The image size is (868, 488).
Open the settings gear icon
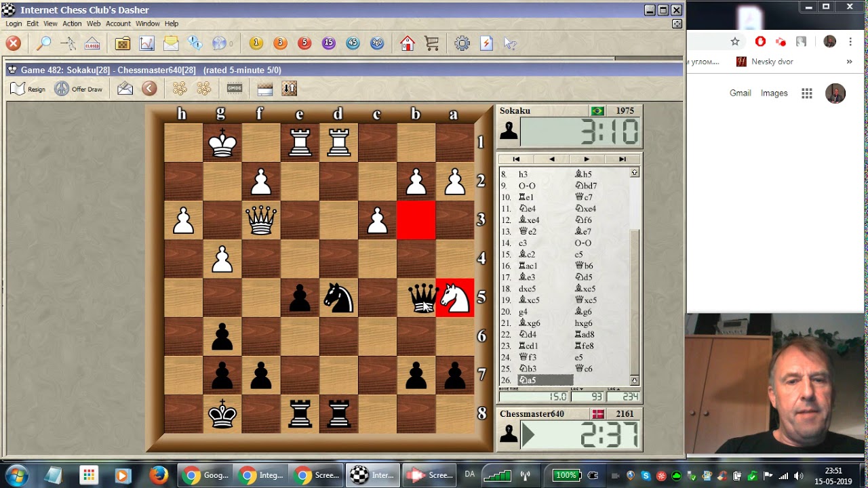pyautogui.click(x=462, y=43)
